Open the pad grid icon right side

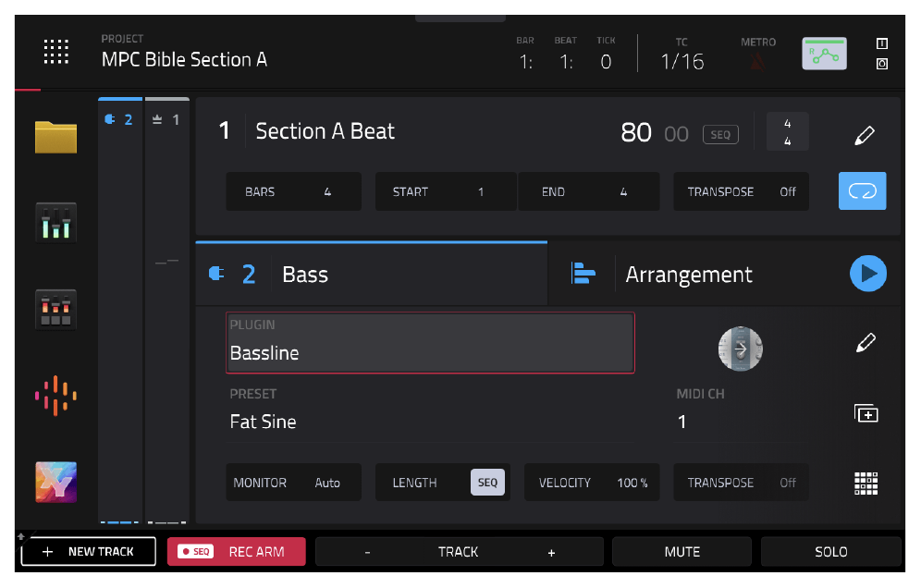[866, 484]
